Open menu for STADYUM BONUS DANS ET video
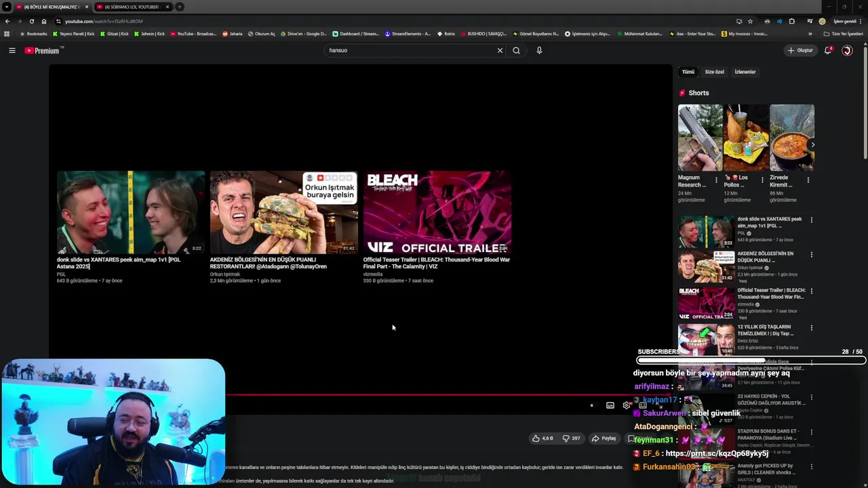868x488 pixels. (811, 432)
